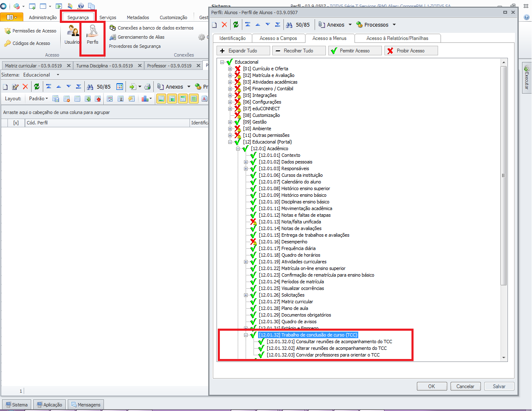Open the Mensagens status bar tab
532x411 pixels.
(86, 405)
